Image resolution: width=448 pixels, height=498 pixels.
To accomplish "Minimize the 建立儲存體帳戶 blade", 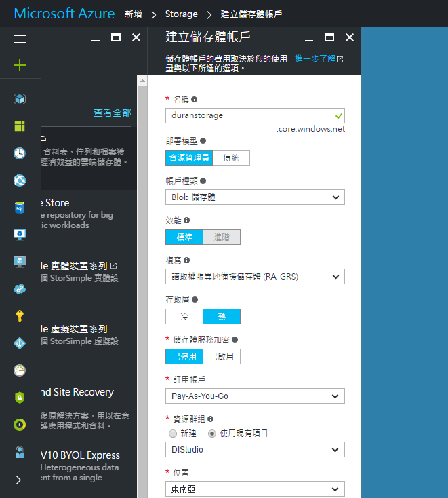I will [309, 40].
